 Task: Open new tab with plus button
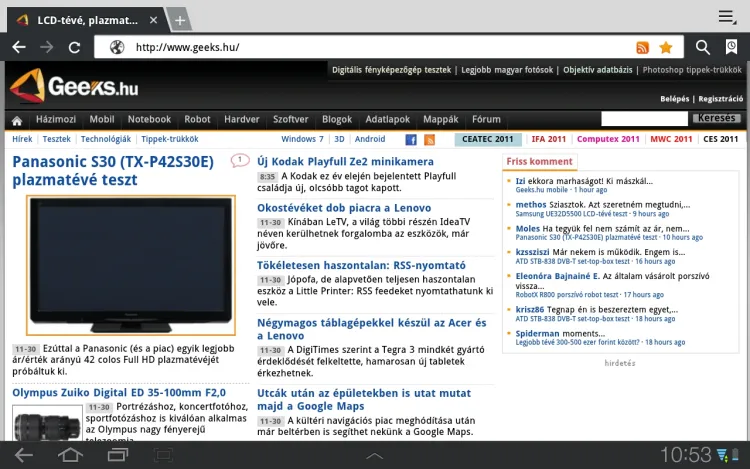click(179, 20)
